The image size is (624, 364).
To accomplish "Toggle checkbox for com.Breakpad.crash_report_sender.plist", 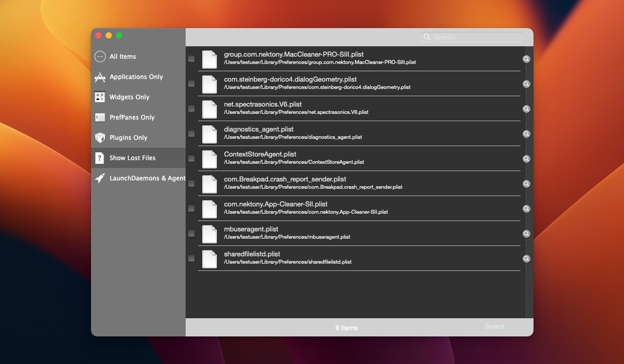I will tap(191, 184).
